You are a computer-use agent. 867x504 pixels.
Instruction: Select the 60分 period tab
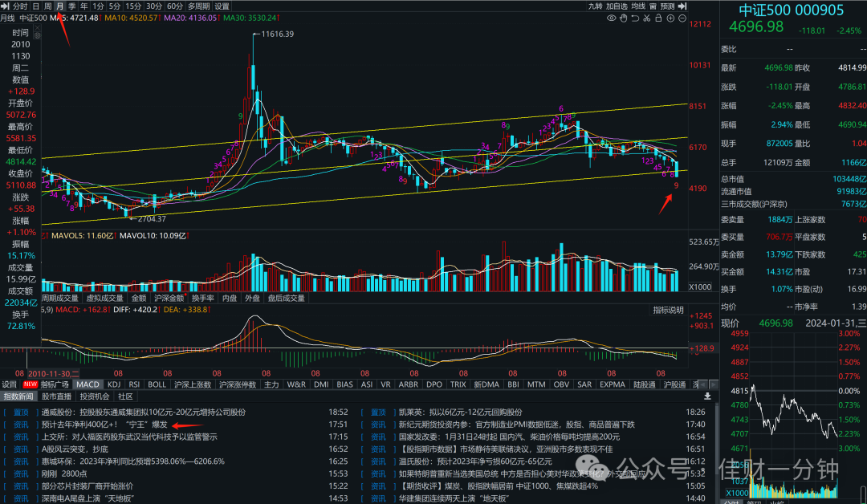click(x=175, y=6)
